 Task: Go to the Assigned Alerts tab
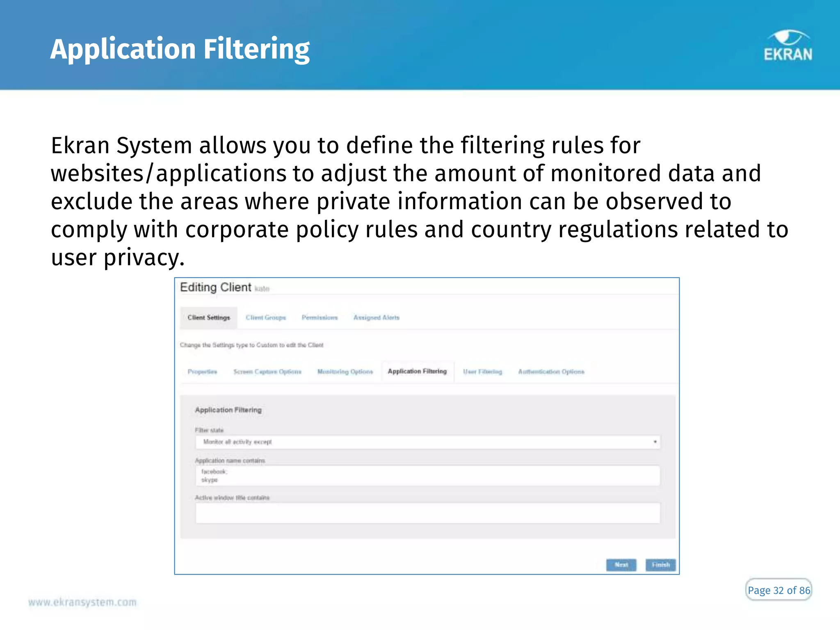(x=376, y=317)
